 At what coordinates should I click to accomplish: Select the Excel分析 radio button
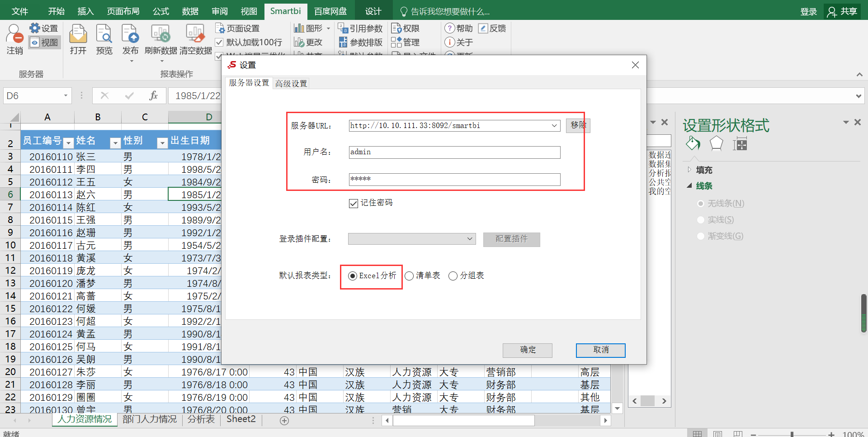click(x=353, y=276)
